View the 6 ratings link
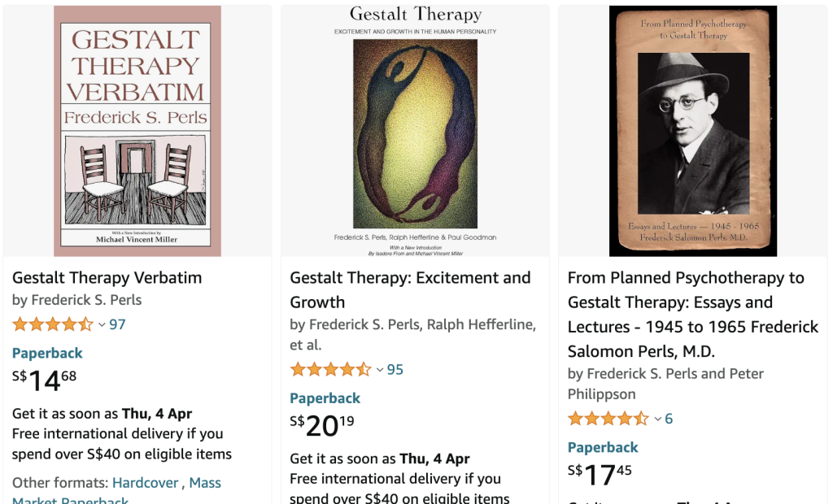Screen dimensions: 833x504 click(669, 419)
